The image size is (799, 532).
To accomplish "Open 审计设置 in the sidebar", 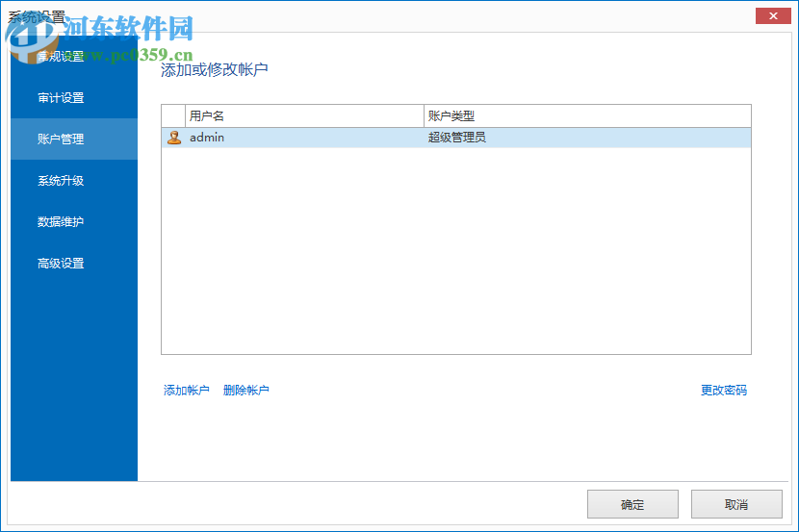I will [74, 98].
